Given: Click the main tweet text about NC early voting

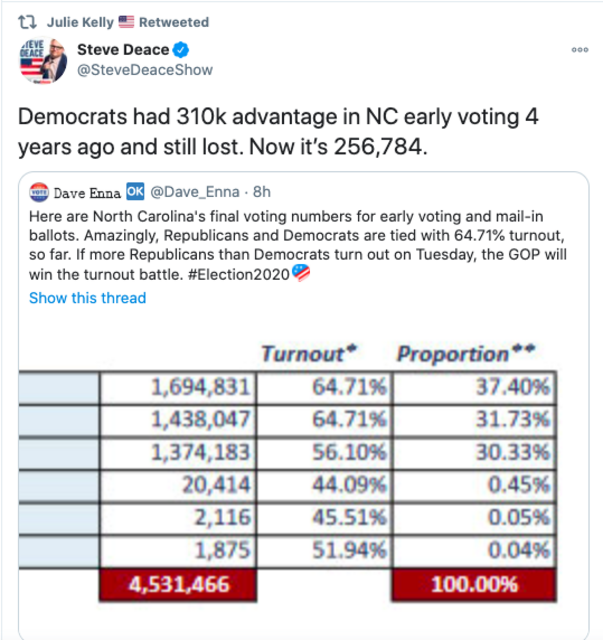Looking at the screenshot, I should 278,131.
